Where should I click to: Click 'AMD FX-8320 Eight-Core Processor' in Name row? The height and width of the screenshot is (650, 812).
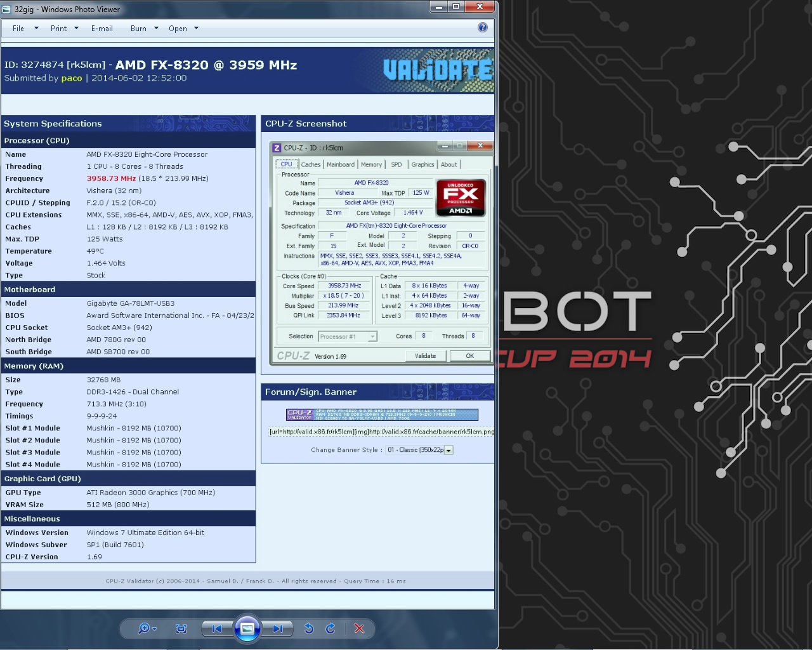coord(147,154)
